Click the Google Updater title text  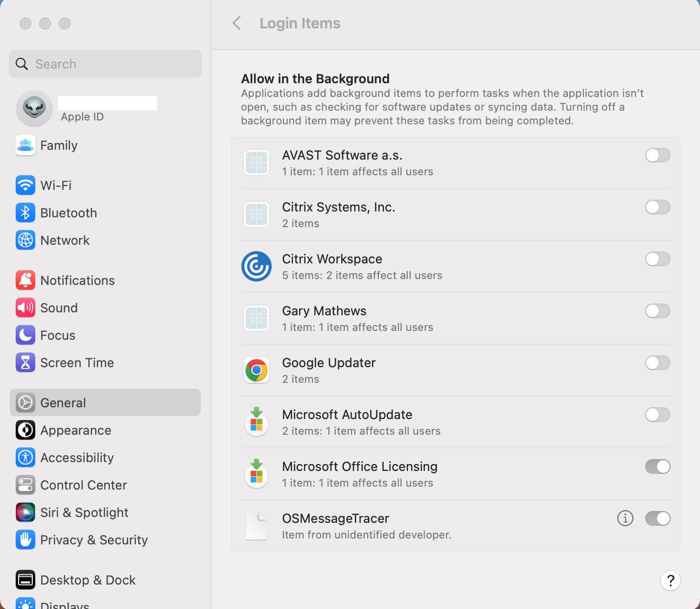tap(329, 363)
